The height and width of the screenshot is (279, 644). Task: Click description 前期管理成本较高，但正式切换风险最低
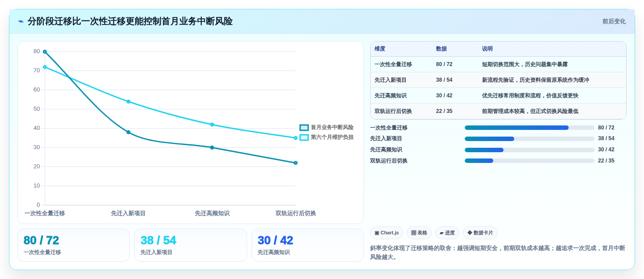pyautogui.click(x=530, y=111)
